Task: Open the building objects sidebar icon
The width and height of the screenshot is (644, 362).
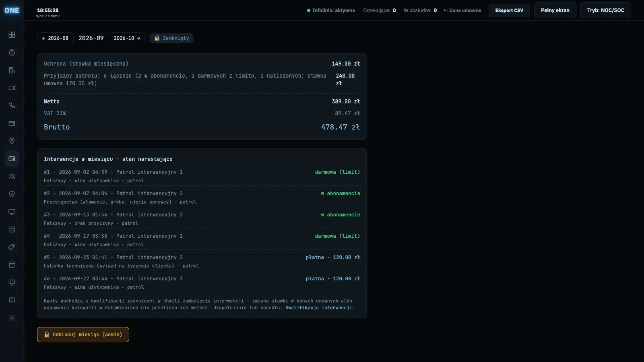Action: pos(12,70)
